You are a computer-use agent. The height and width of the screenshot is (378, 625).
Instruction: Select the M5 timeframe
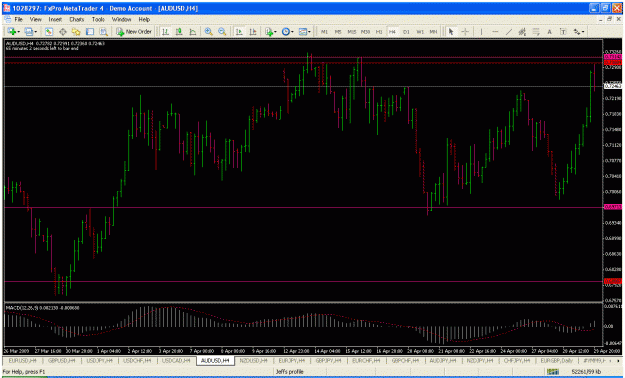click(338, 32)
